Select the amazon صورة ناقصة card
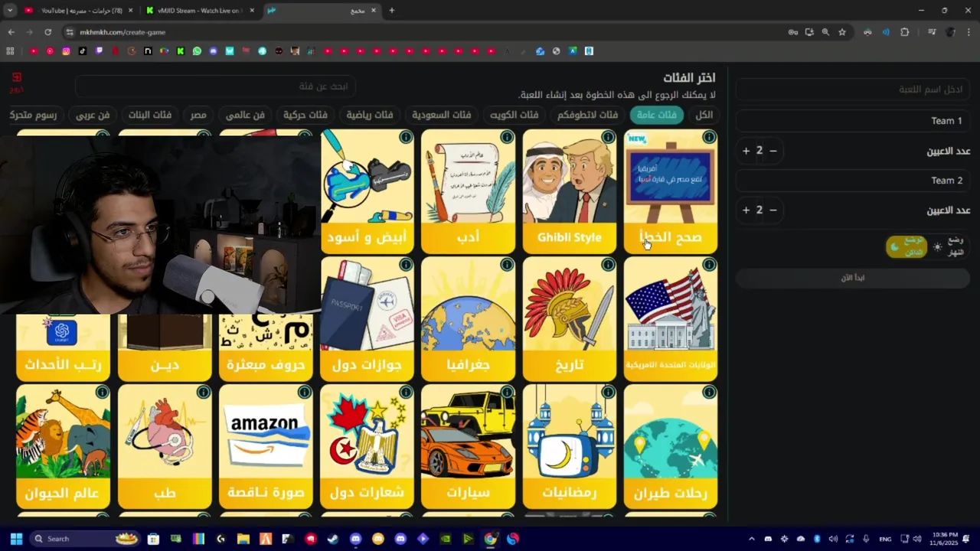 pos(266,447)
